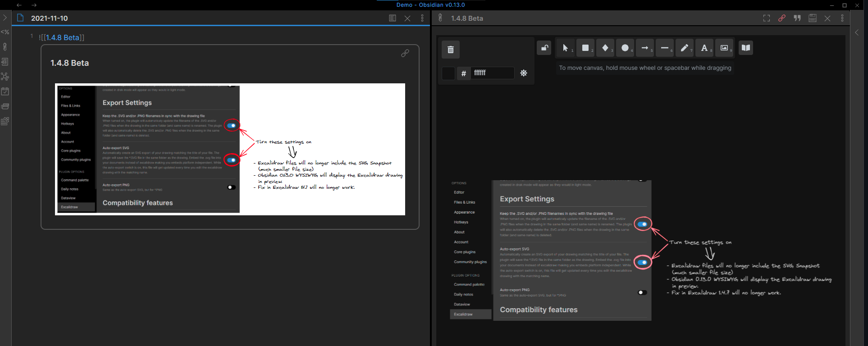Click the file icon beside 2021-11-10
The width and height of the screenshot is (868, 346).
coord(20,18)
